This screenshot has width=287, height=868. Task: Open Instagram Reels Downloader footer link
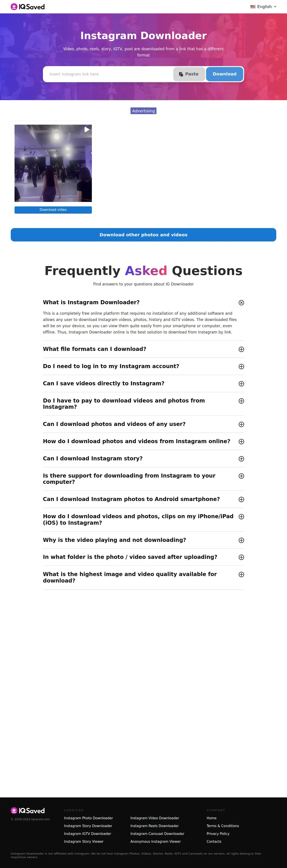point(154,826)
